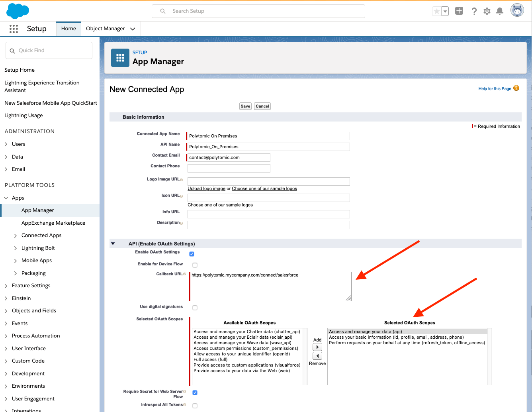Click the Quick Find input field
The image size is (532, 412).
point(49,51)
